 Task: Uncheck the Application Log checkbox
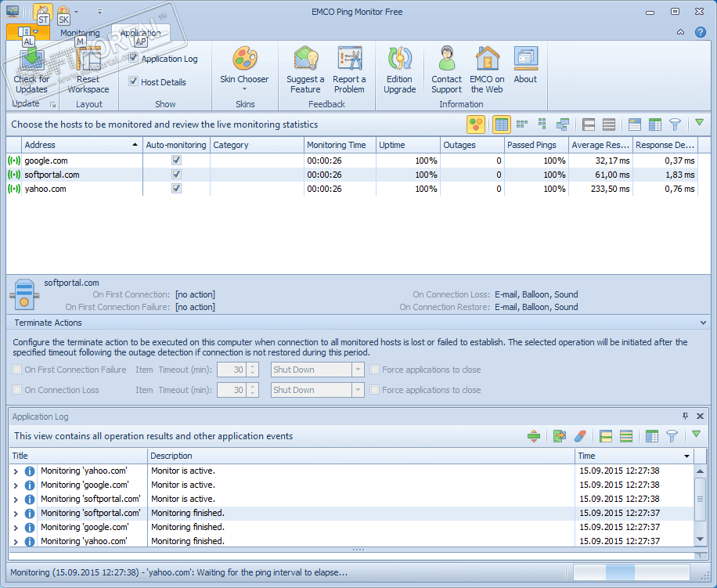(134, 59)
